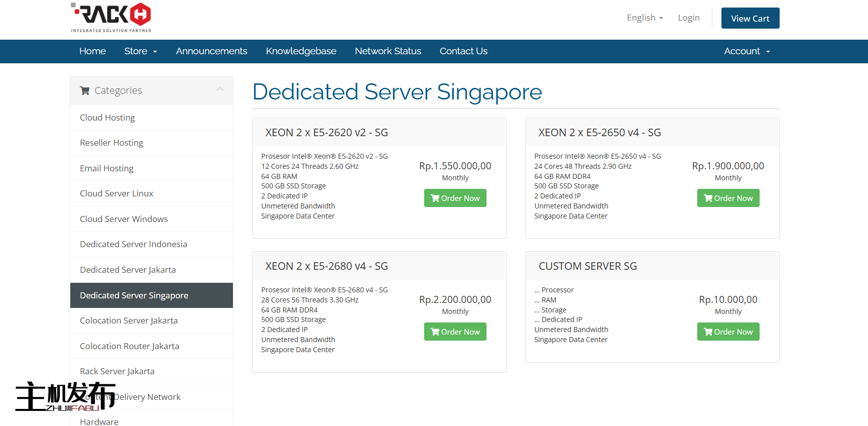Go to the Home menu item
The width and height of the screenshot is (868, 426).
92,51
